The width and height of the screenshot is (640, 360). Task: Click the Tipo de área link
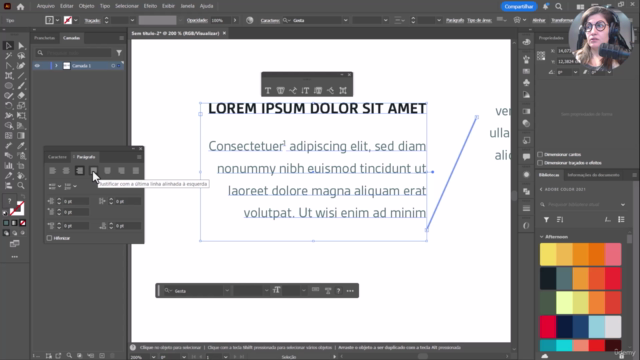(x=479, y=20)
